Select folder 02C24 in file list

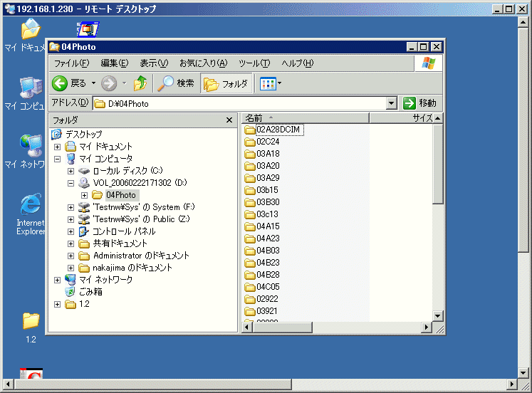pos(268,142)
